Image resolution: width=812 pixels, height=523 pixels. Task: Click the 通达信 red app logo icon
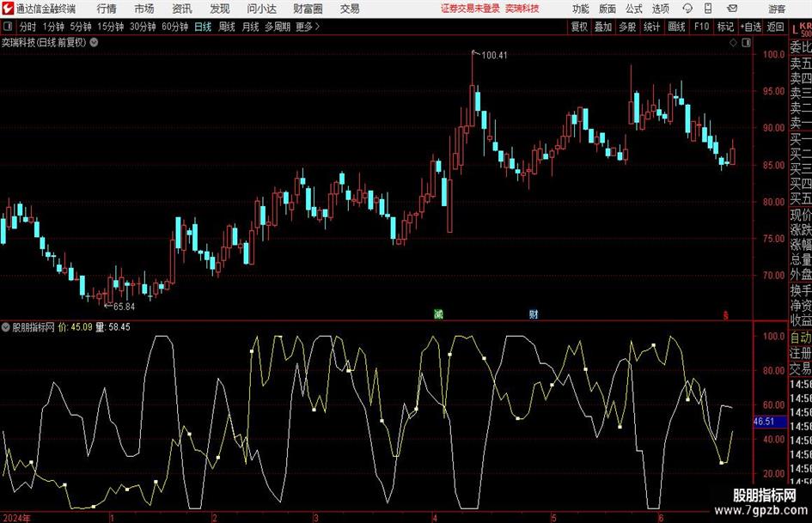[8, 9]
